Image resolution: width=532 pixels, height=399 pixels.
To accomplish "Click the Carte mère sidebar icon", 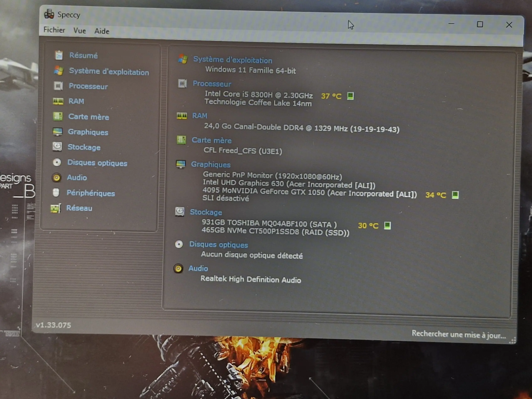I will (58, 116).
